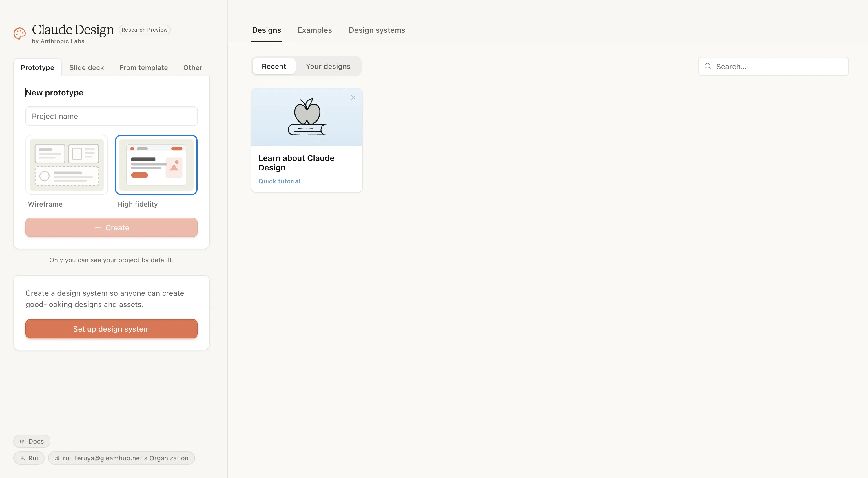Open the Slide deck tab

point(86,67)
